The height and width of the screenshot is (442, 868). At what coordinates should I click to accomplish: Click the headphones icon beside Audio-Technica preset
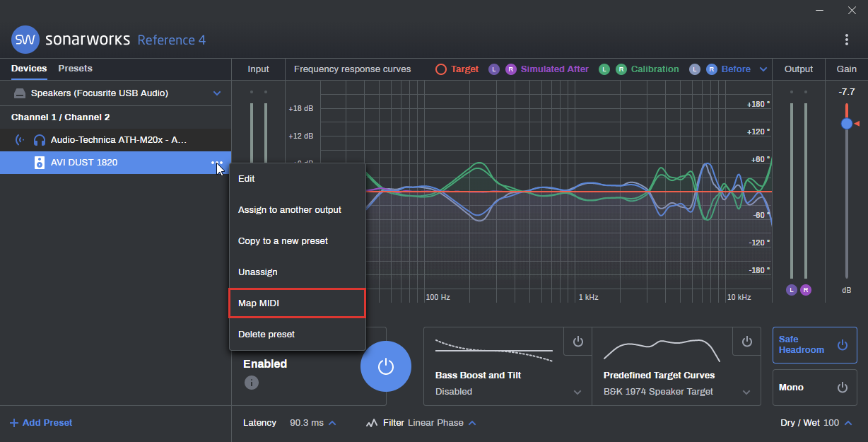(40, 140)
